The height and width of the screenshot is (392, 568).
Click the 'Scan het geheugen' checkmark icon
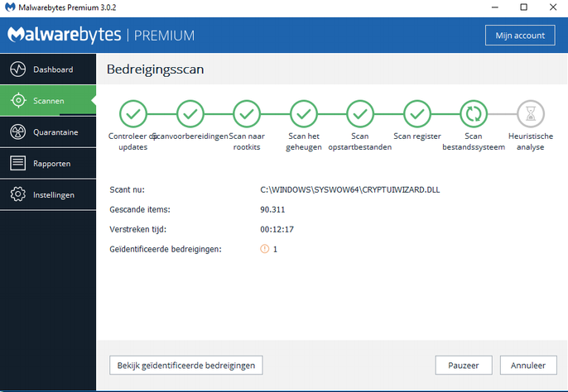[303, 113]
